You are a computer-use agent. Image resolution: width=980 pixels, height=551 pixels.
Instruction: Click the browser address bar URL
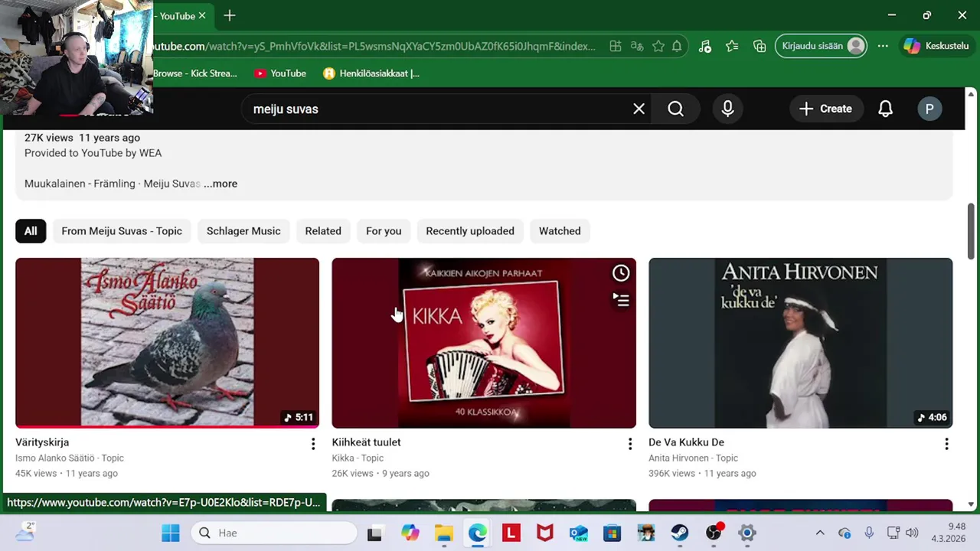click(x=374, y=46)
